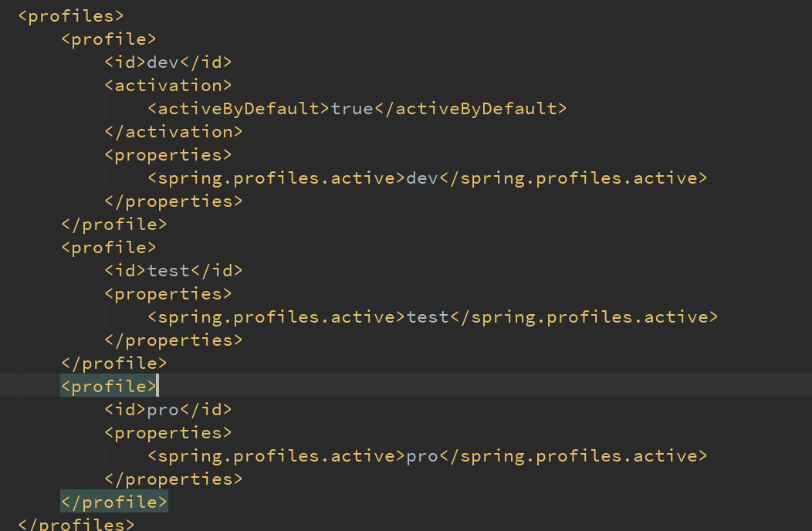Click the true value in activeByDefault
Image resolution: width=812 pixels, height=531 pixels.
pos(352,109)
